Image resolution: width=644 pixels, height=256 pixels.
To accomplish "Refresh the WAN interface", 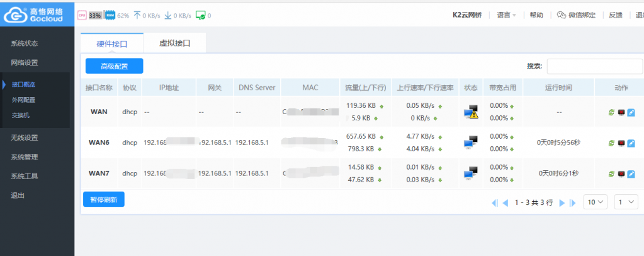I will pos(611,112).
